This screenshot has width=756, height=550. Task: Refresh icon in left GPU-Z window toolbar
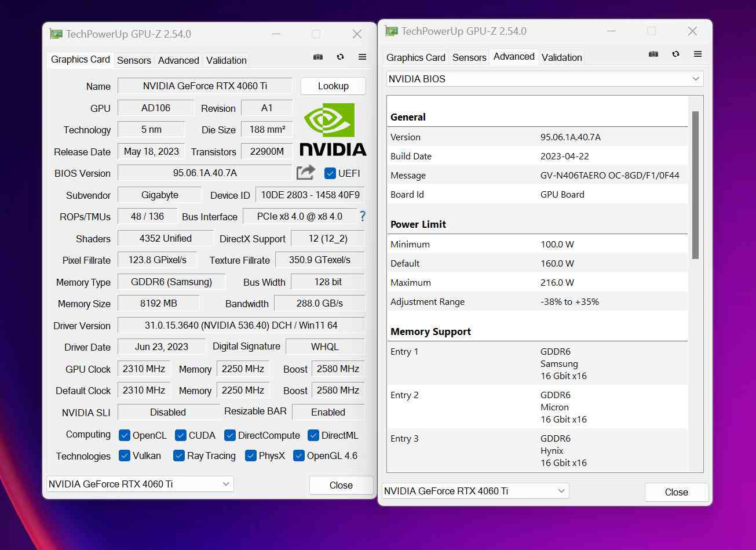coord(340,57)
